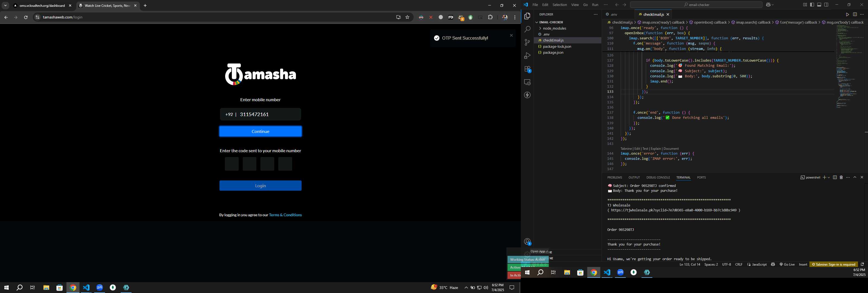Reload the Tamasha login page
The width and height of the screenshot is (868, 293).
[26, 17]
